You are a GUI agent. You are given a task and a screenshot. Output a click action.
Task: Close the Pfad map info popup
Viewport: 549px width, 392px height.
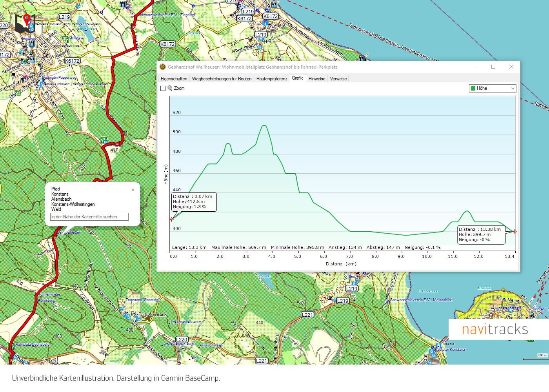133,190
